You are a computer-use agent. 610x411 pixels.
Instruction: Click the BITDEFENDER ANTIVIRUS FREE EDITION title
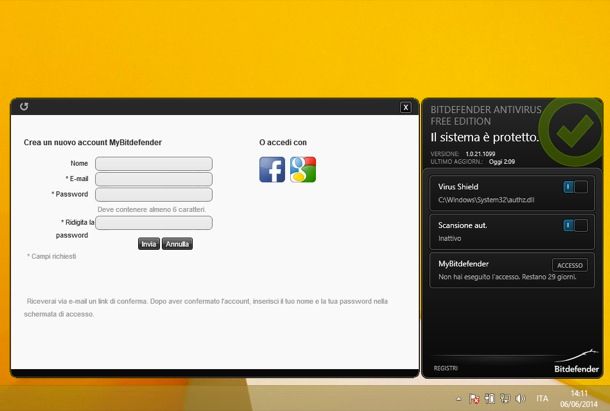click(x=486, y=116)
